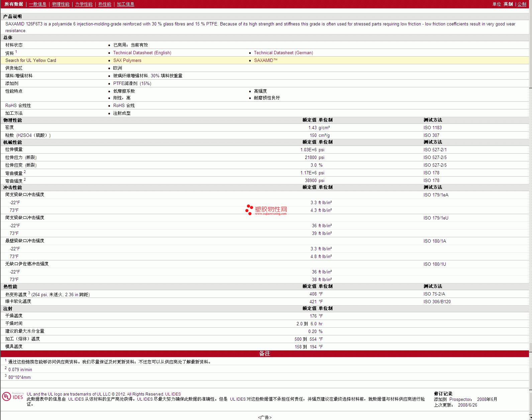Open Technical Datasheet (English) link
Viewport: 532px width, 420px height.
pyautogui.click(x=142, y=53)
